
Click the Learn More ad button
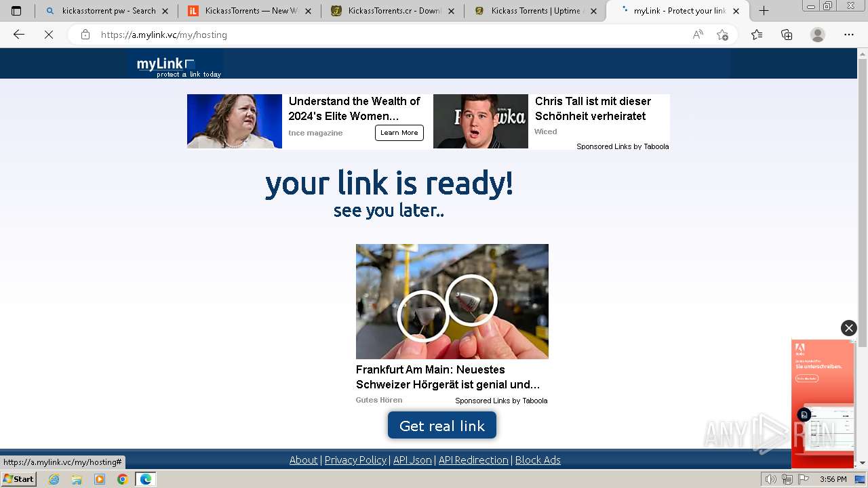tap(399, 133)
